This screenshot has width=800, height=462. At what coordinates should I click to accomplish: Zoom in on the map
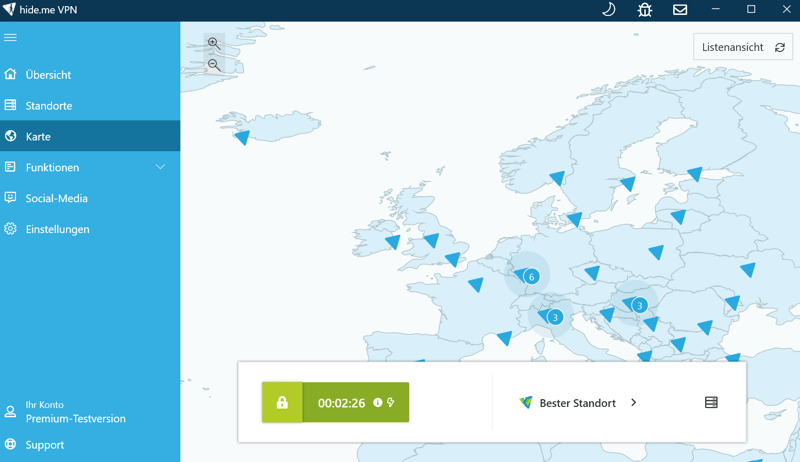pyautogui.click(x=214, y=44)
